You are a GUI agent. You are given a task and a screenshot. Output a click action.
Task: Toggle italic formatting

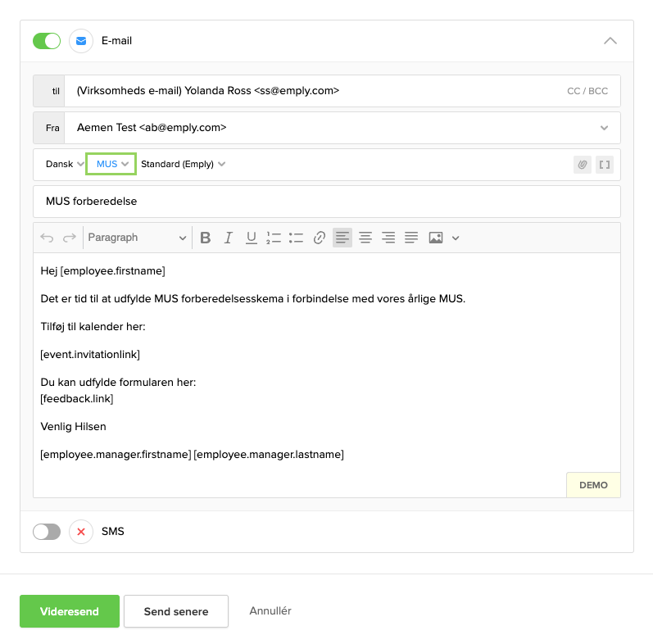pyautogui.click(x=229, y=238)
